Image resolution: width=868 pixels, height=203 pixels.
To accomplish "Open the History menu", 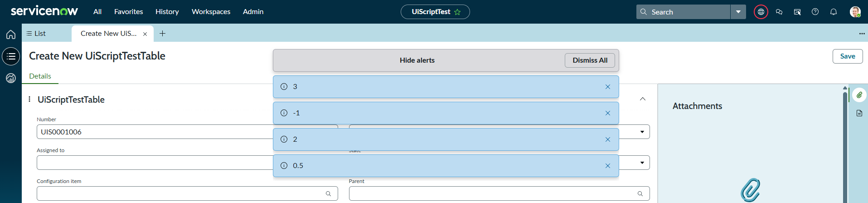I will tap(167, 12).
